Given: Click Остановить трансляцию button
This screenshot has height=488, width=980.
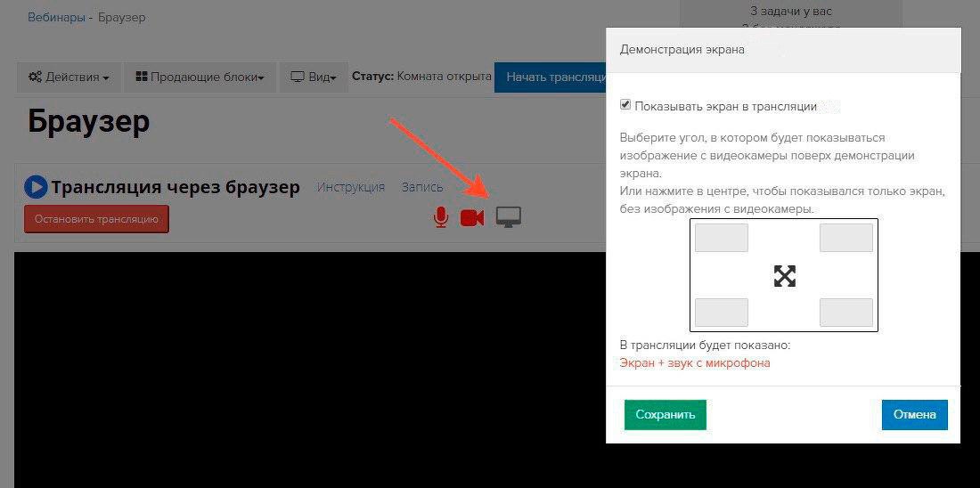Looking at the screenshot, I should pos(96,219).
